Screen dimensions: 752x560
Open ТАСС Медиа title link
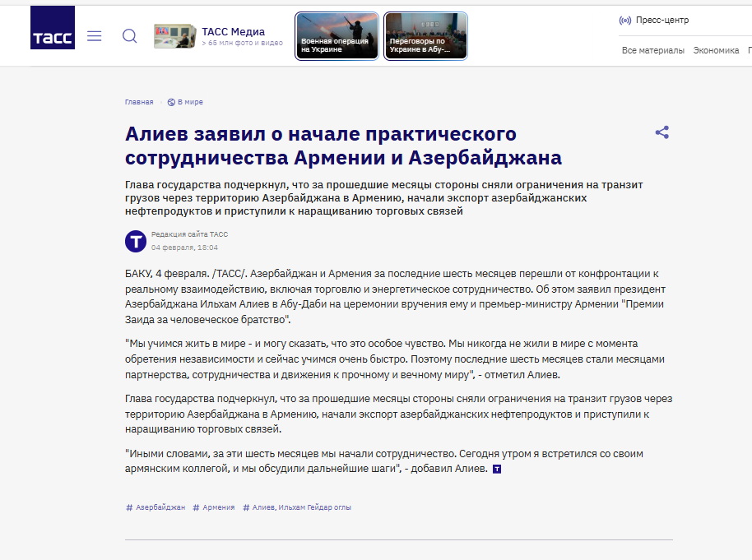tap(233, 32)
